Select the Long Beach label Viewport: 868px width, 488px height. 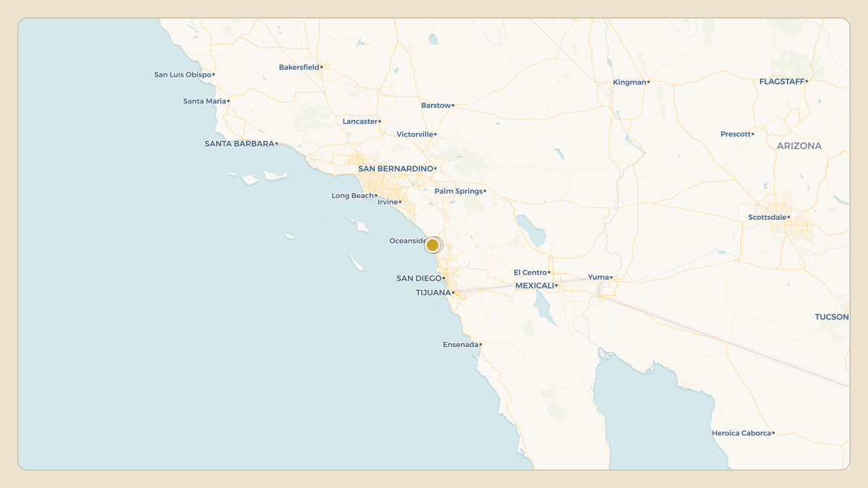pos(353,196)
